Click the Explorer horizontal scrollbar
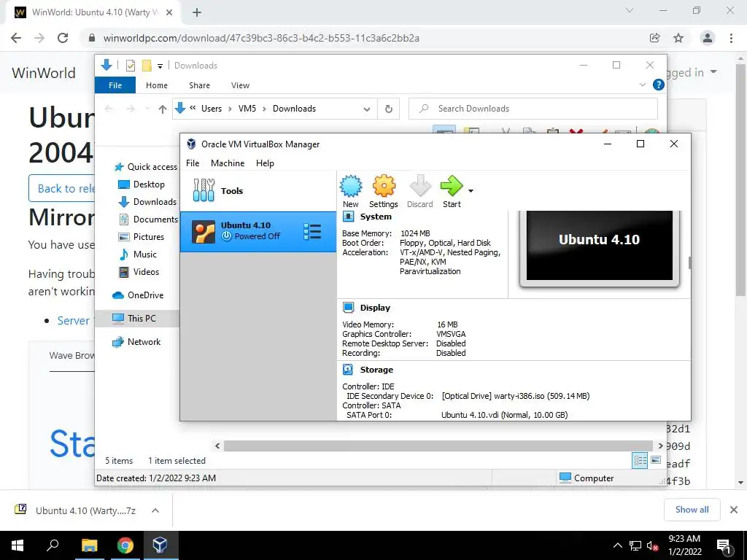This screenshot has height=560, width=747. [438, 446]
